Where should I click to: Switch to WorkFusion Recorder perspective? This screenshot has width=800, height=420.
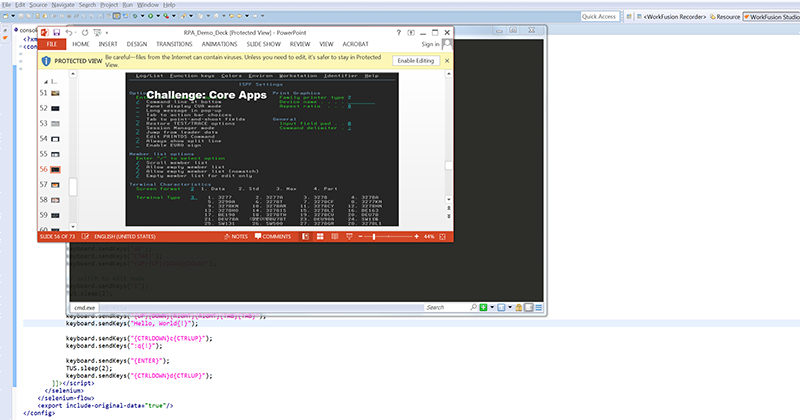point(671,17)
